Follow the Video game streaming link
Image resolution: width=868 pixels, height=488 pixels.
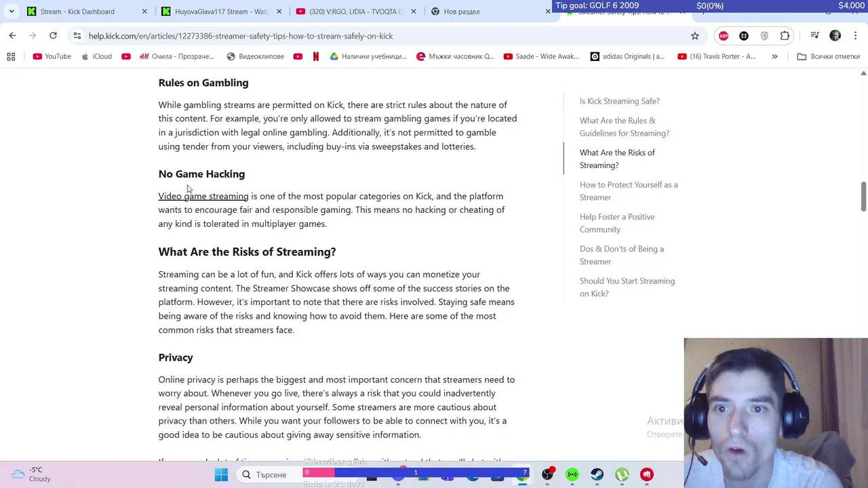tap(203, 196)
